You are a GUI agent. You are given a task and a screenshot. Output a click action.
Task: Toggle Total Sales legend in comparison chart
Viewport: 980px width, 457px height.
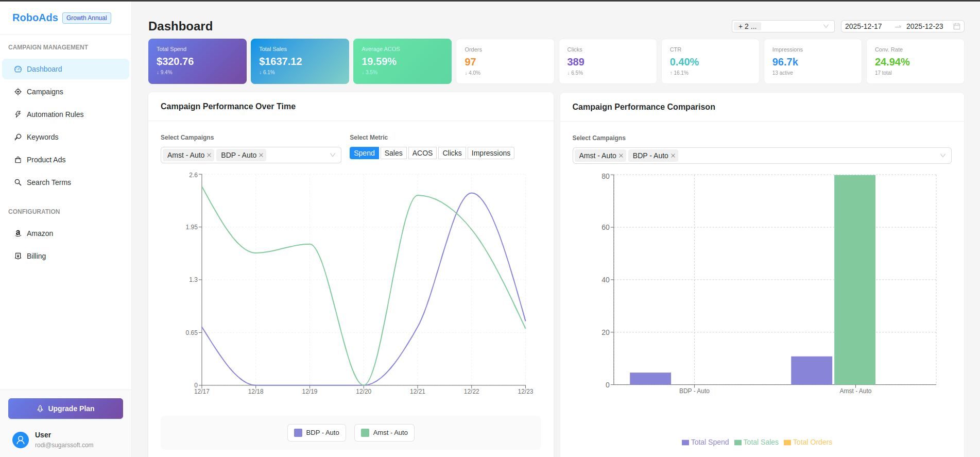point(757,442)
